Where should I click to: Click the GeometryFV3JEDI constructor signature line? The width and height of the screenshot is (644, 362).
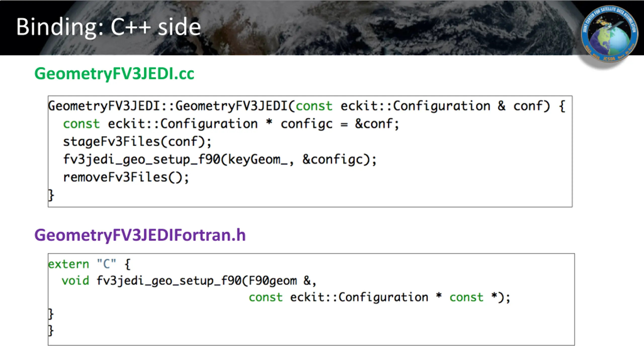(307, 106)
